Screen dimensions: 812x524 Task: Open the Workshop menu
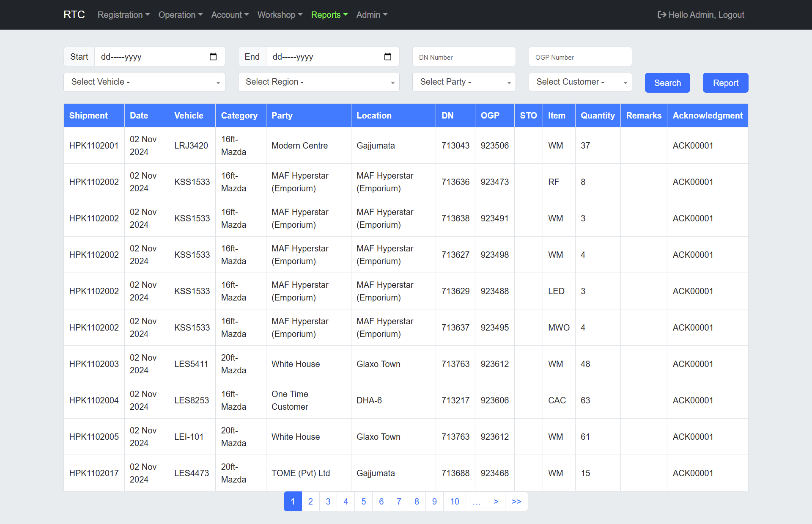[x=280, y=15]
